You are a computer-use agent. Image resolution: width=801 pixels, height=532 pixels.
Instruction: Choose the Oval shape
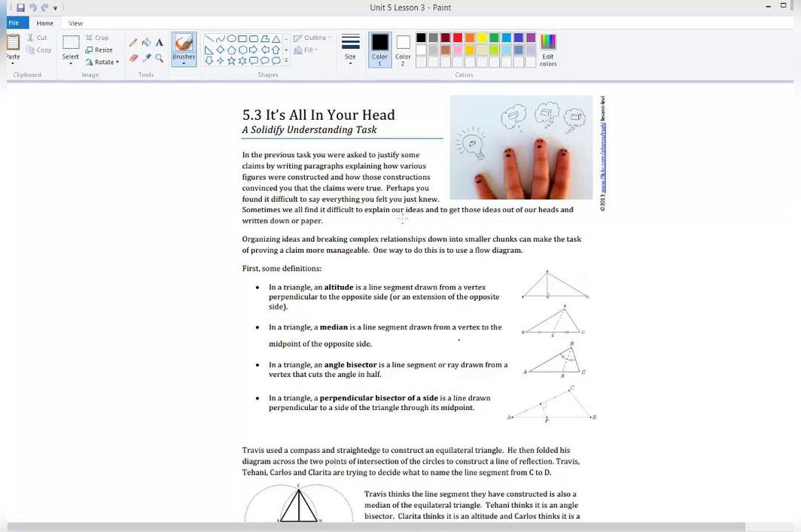tap(231, 39)
